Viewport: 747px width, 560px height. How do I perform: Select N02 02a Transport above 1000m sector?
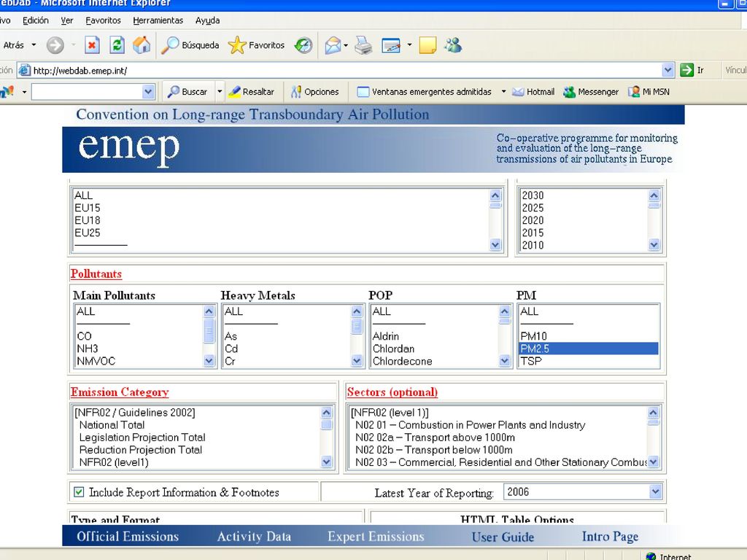tap(435, 437)
